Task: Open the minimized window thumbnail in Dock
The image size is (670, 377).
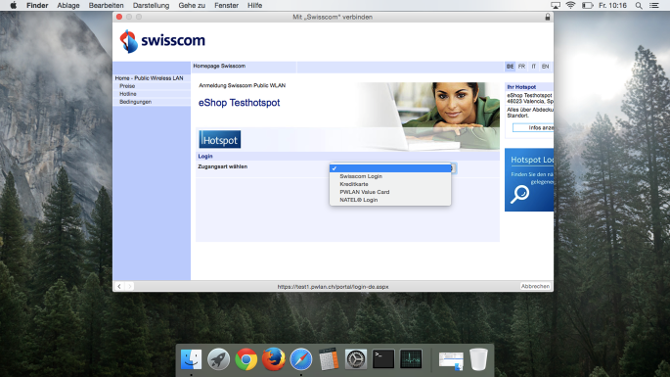Action: pyautogui.click(x=451, y=360)
